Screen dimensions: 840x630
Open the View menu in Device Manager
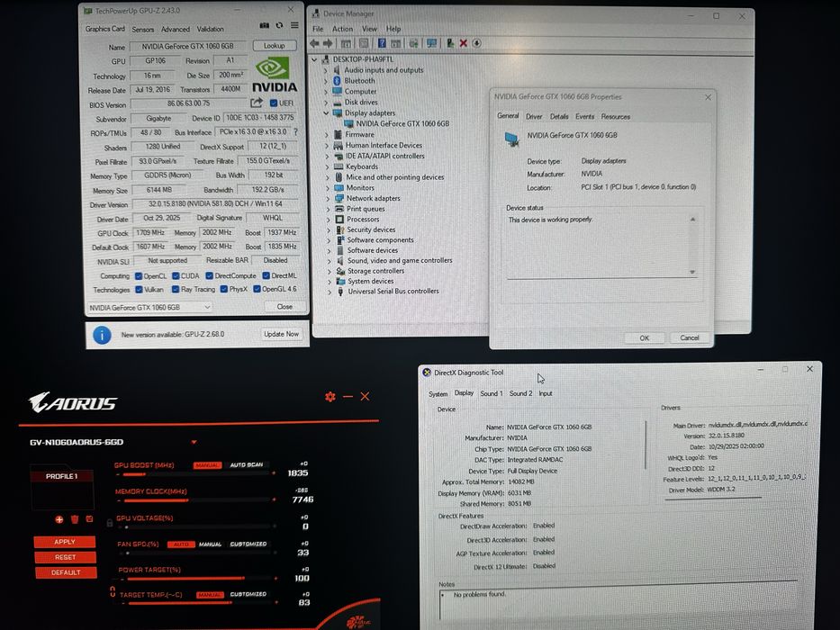370,29
